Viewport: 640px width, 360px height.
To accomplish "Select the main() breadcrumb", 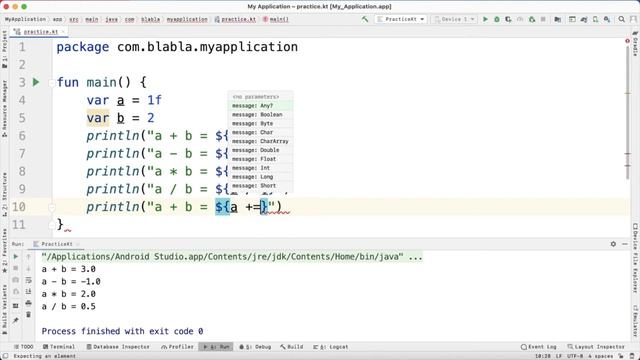I will click(x=276, y=19).
